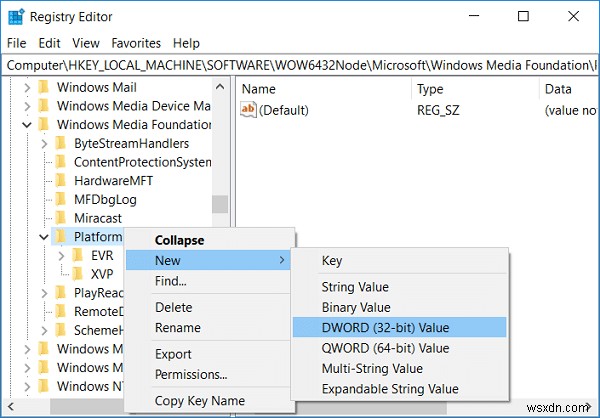The image size is (600, 418).
Task: Choose Rename in context menu
Action: click(210, 328)
